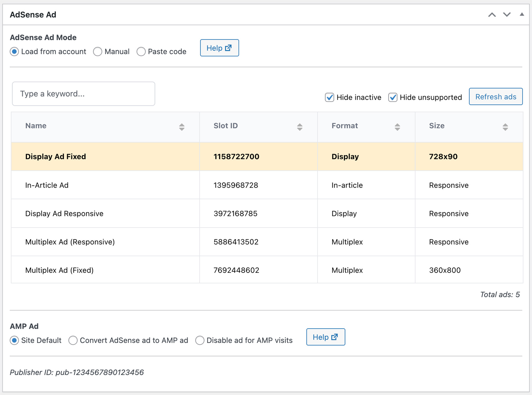Sort table by Name column arrows
532x395 pixels.
point(182,127)
